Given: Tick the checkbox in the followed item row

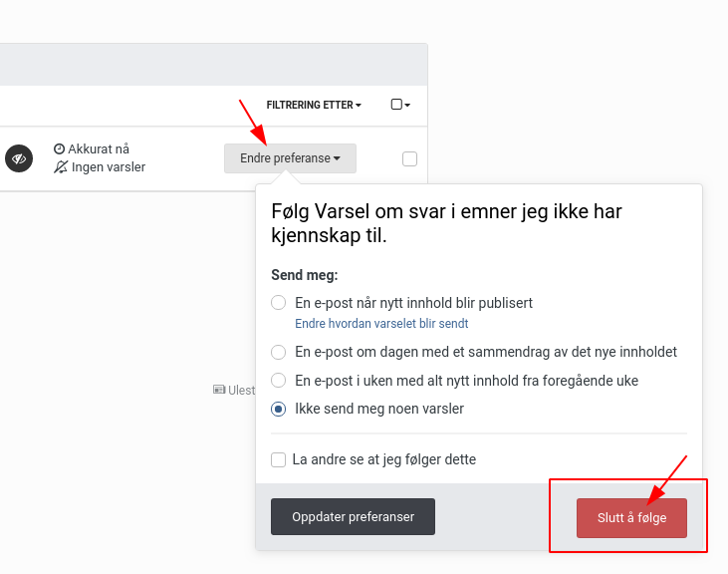Looking at the screenshot, I should click(409, 158).
